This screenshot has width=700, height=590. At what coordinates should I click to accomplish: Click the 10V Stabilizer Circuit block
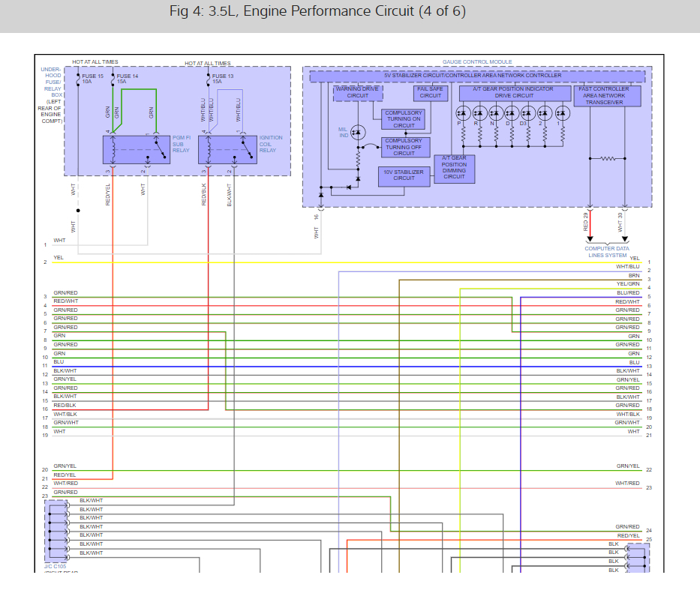(x=404, y=175)
